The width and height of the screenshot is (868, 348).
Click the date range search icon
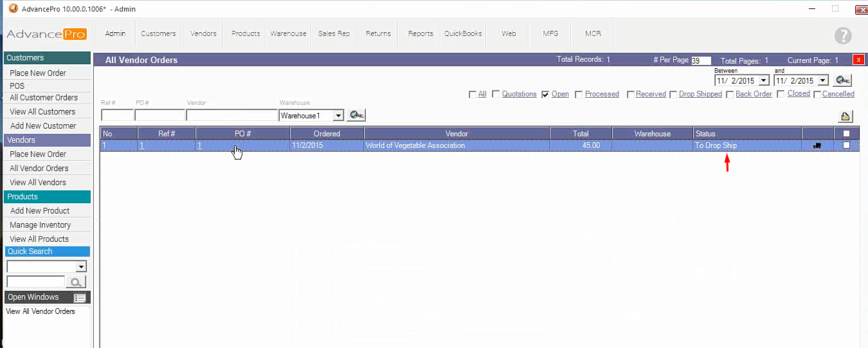coord(842,80)
